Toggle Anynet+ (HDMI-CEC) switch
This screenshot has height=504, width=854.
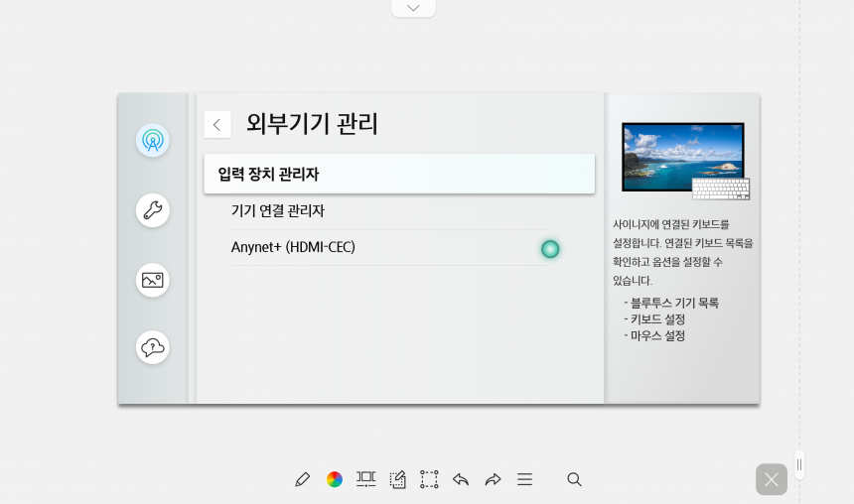pos(550,249)
